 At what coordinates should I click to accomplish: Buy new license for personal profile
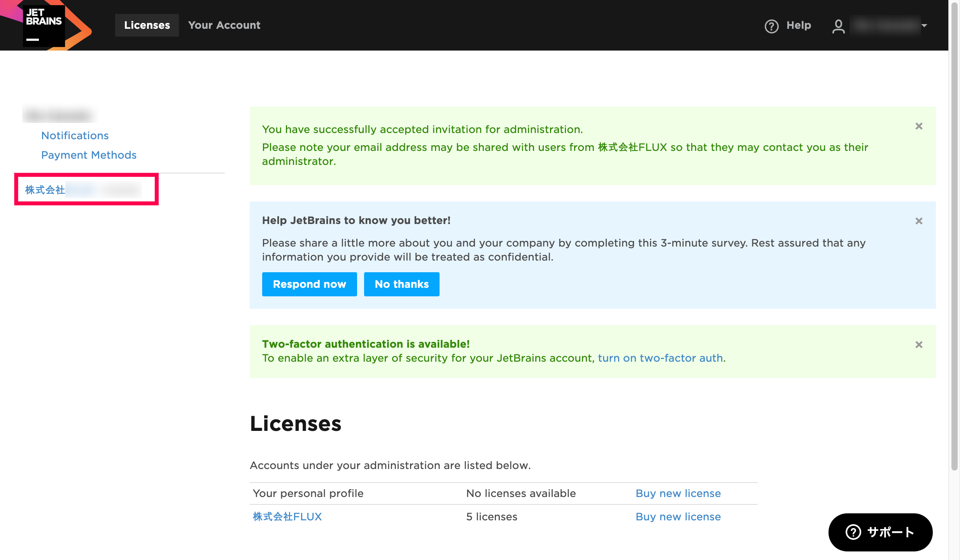[x=678, y=493]
